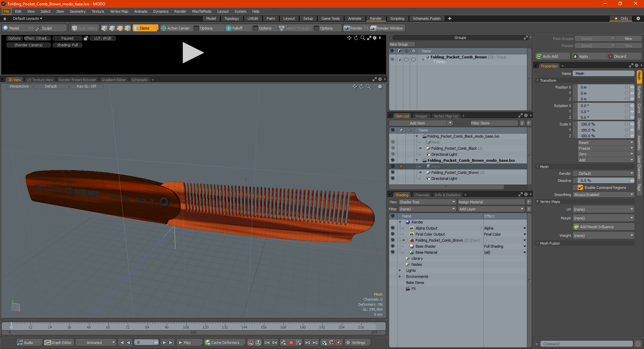Image resolution: width=644 pixels, height=349 pixels.
Task: Expand Lights in Shader Tree
Action: pyautogui.click(x=400, y=270)
